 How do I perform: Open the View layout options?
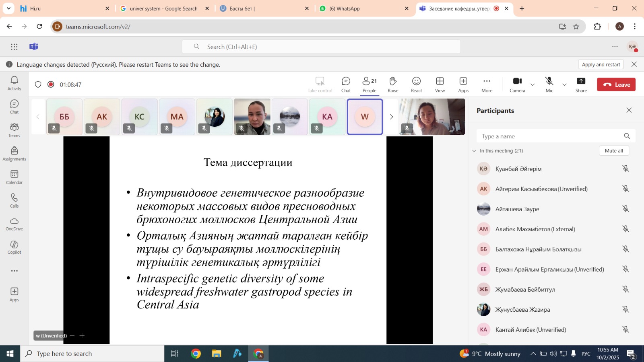(440, 84)
